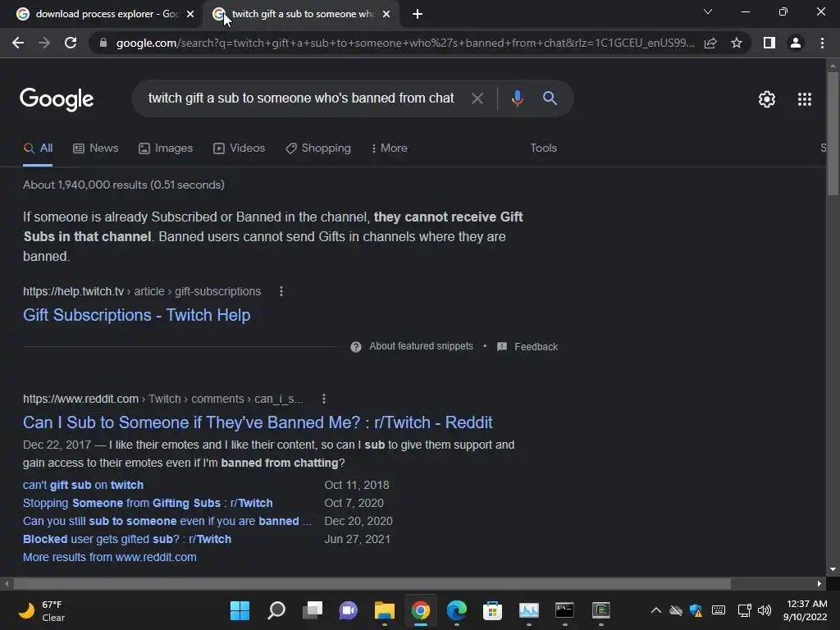This screenshot has height=630, width=840.
Task: Open tab search dropdown arrow
Action: click(x=708, y=11)
